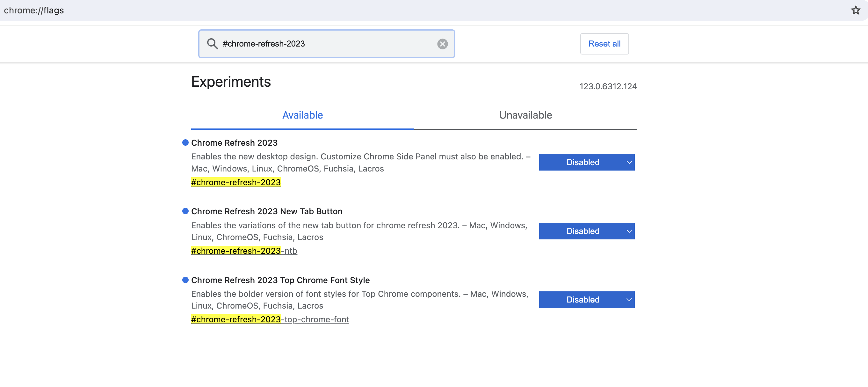Open the #chrome-refresh-2023-ntb link
This screenshot has width=868, height=387.
point(244,251)
